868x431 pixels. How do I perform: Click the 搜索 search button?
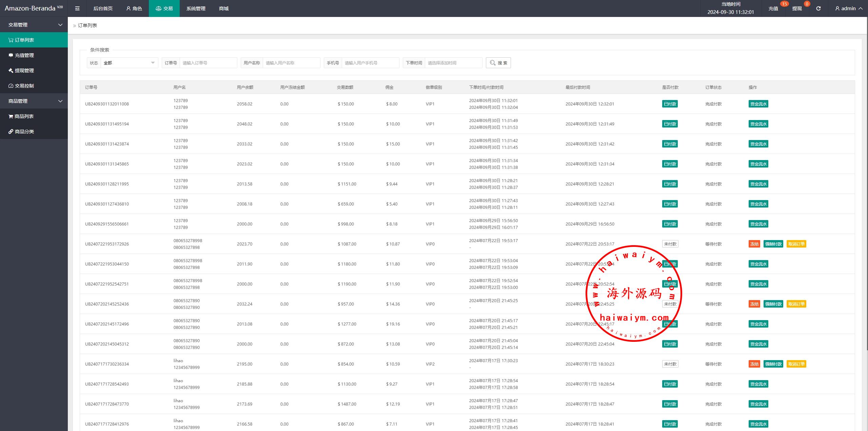coord(498,63)
